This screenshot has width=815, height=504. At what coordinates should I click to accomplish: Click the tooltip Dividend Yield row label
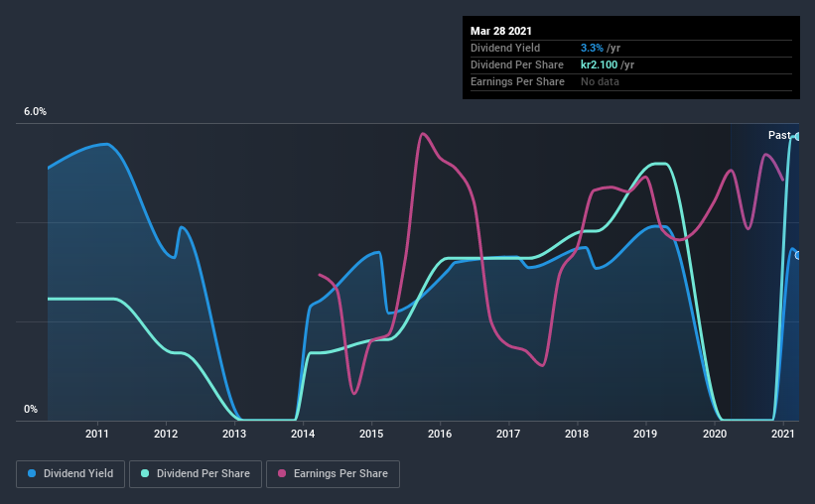pyautogui.click(x=505, y=48)
